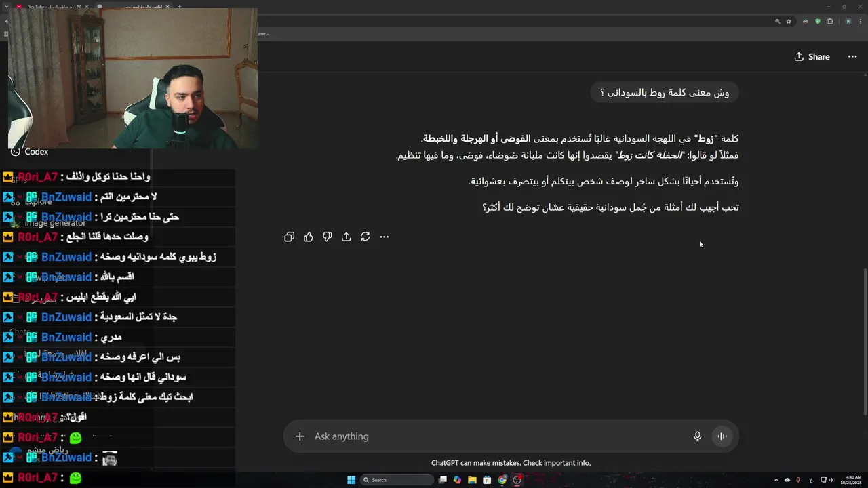
Task: Give thumbs up to the response
Action: click(309, 237)
